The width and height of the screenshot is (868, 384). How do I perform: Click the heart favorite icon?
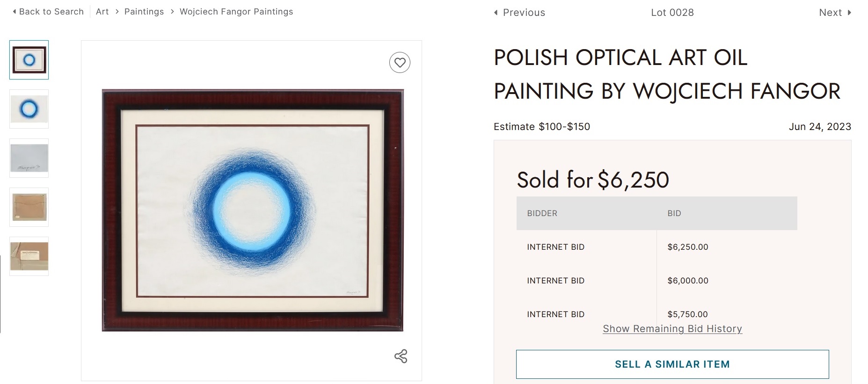coord(400,62)
